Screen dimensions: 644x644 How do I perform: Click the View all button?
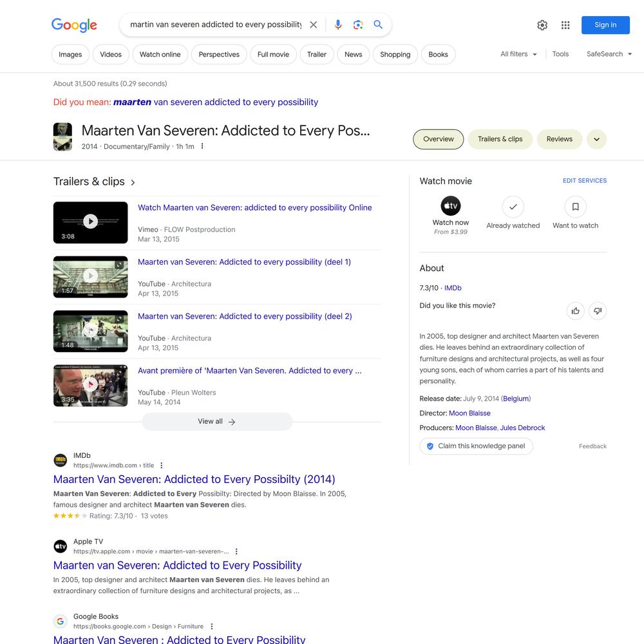(x=217, y=422)
